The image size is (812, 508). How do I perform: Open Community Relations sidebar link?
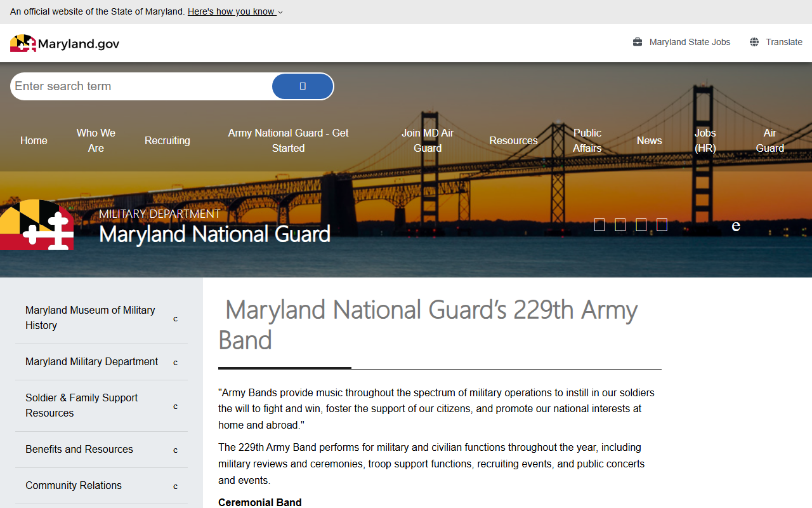pos(74,485)
